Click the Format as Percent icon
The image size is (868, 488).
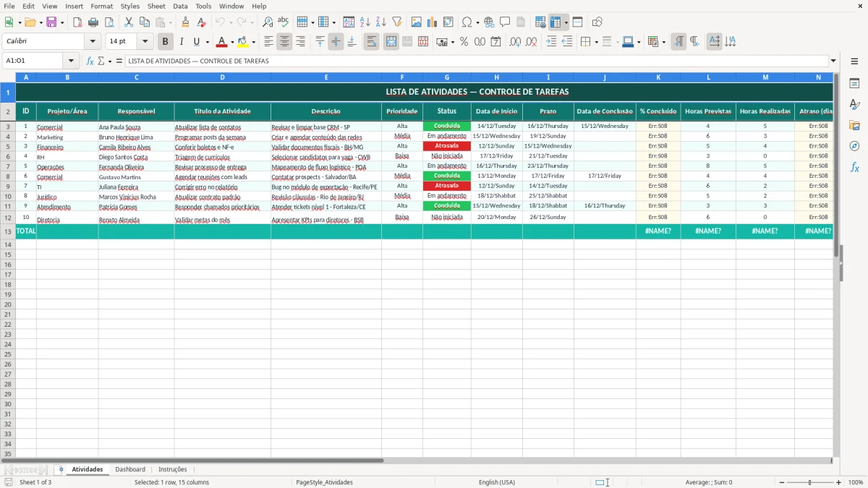pos(464,42)
